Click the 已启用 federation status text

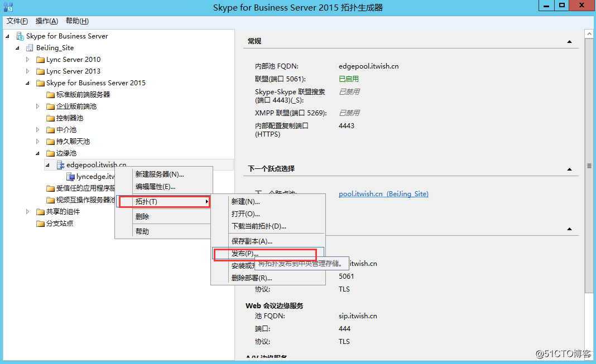(349, 79)
